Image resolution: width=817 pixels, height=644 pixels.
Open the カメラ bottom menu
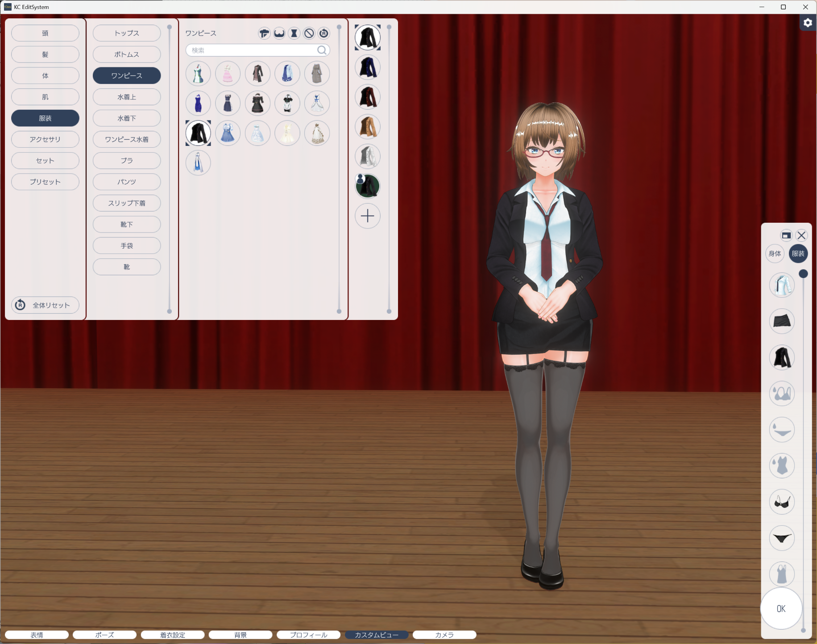click(444, 635)
